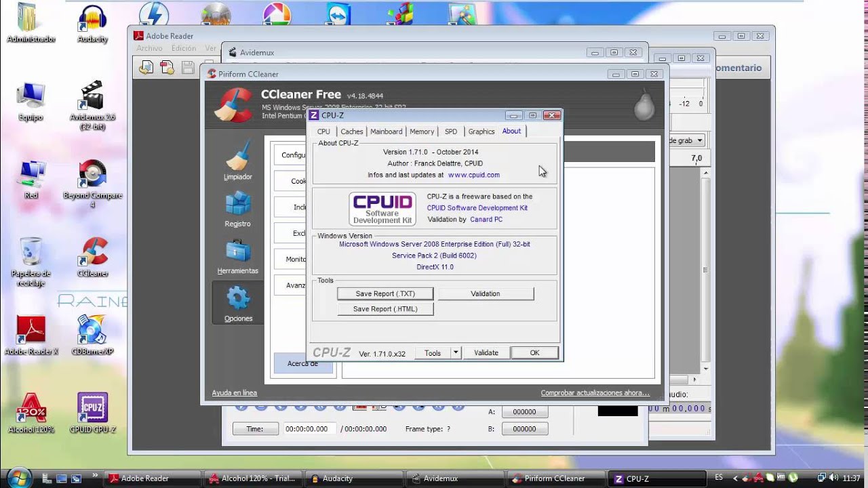The height and width of the screenshot is (488, 868).
Task: Select the CDBurnerXP desktop shortcut
Action: tap(92, 335)
